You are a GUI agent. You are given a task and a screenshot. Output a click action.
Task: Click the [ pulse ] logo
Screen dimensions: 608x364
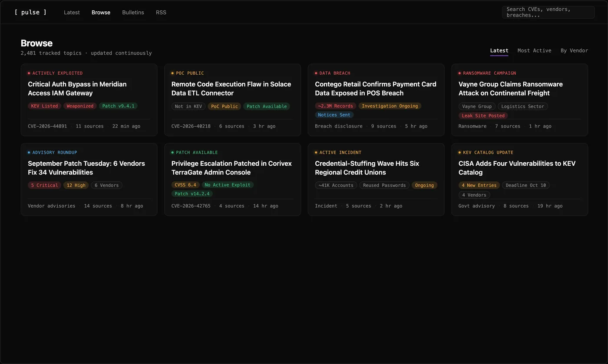click(x=30, y=12)
